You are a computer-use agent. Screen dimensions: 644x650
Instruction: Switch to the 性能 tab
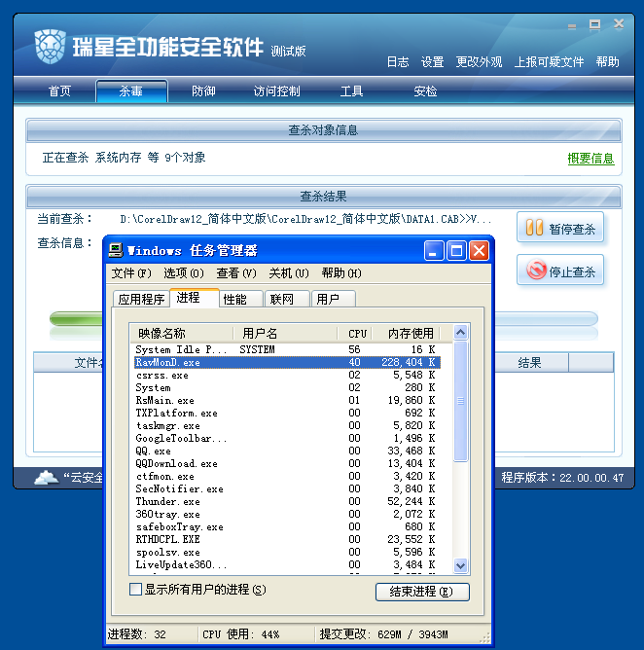pos(241,299)
